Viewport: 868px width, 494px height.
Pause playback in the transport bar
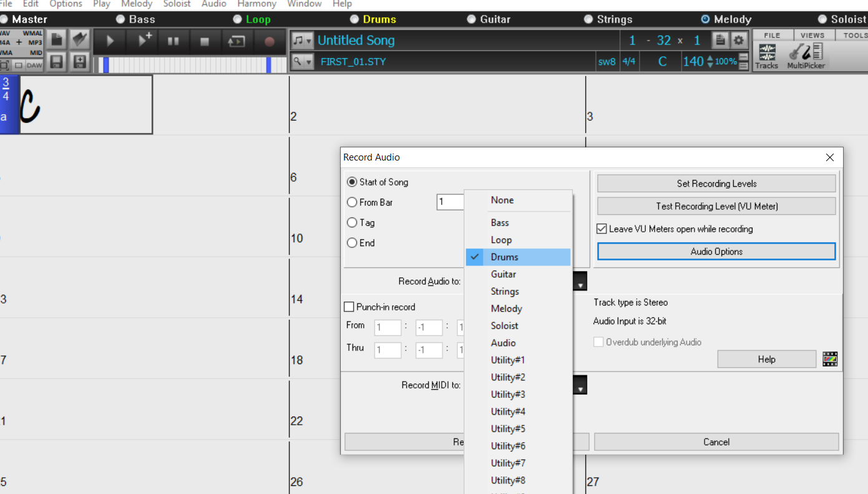click(173, 41)
